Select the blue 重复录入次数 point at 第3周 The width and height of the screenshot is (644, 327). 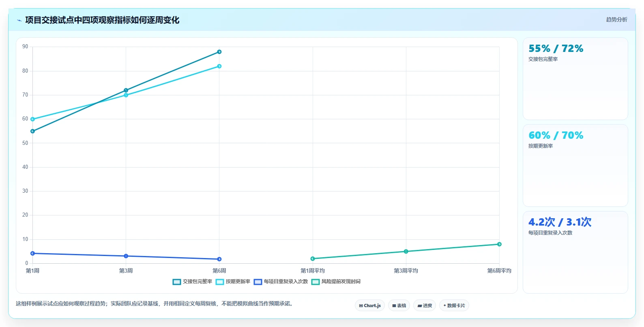coord(126,256)
